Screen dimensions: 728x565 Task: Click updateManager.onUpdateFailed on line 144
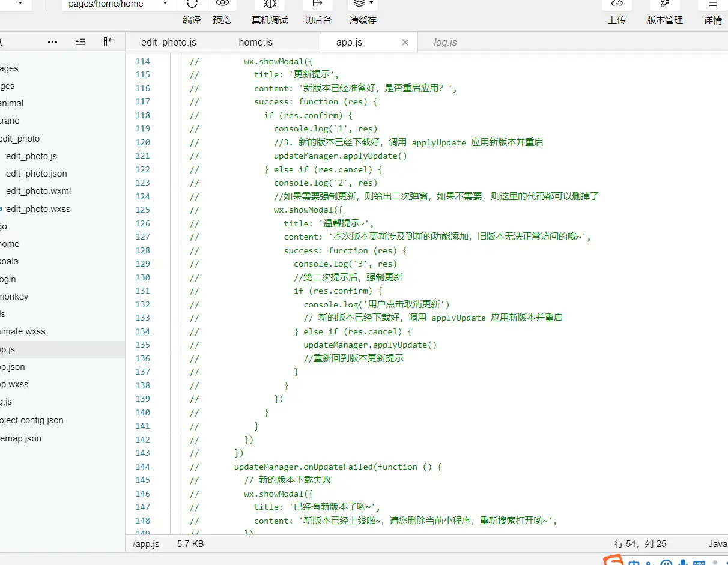coord(303,467)
